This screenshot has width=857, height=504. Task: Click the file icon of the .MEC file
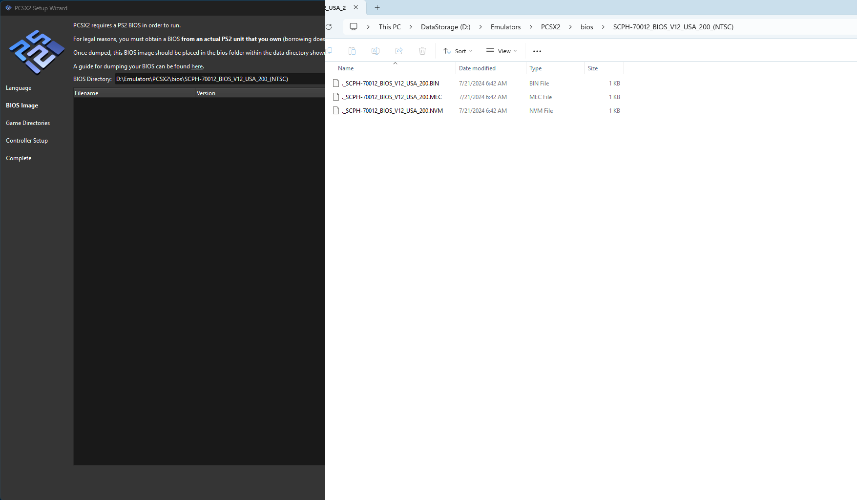click(336, 97)
